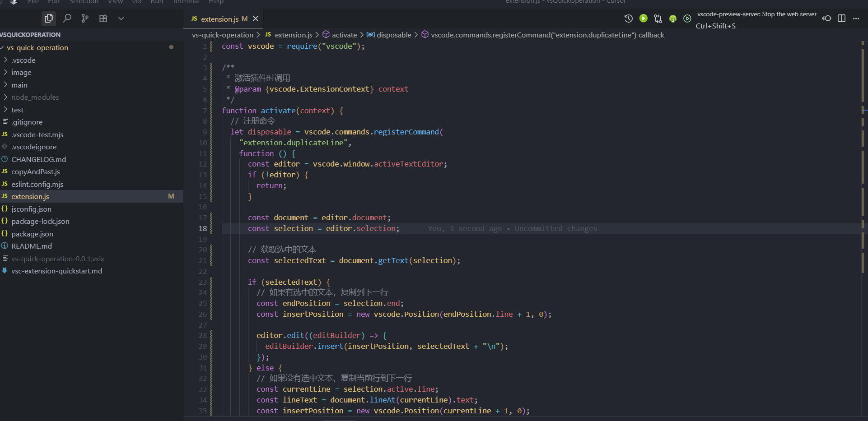Click the vscode-preview-server Stop the web server label
The height and width of the screenshot is (421, 868).
pyautogui.click(x=757, y=14)
